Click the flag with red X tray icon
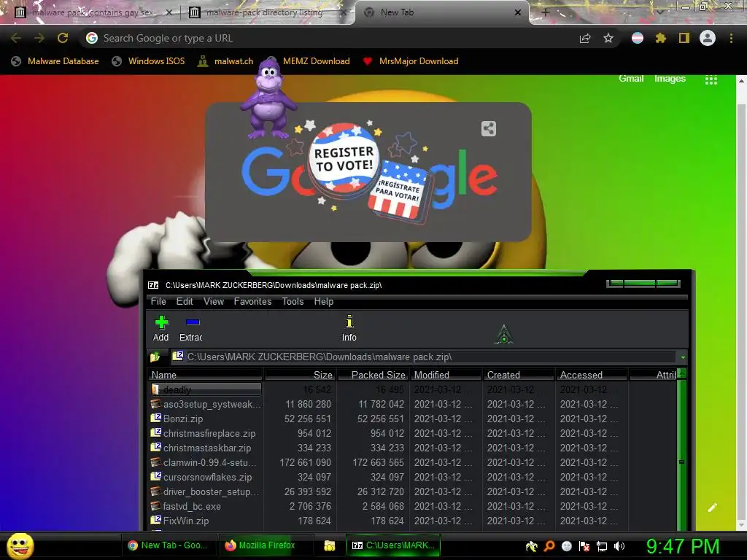This screenshot has height=560, width=747. [584, 546]
